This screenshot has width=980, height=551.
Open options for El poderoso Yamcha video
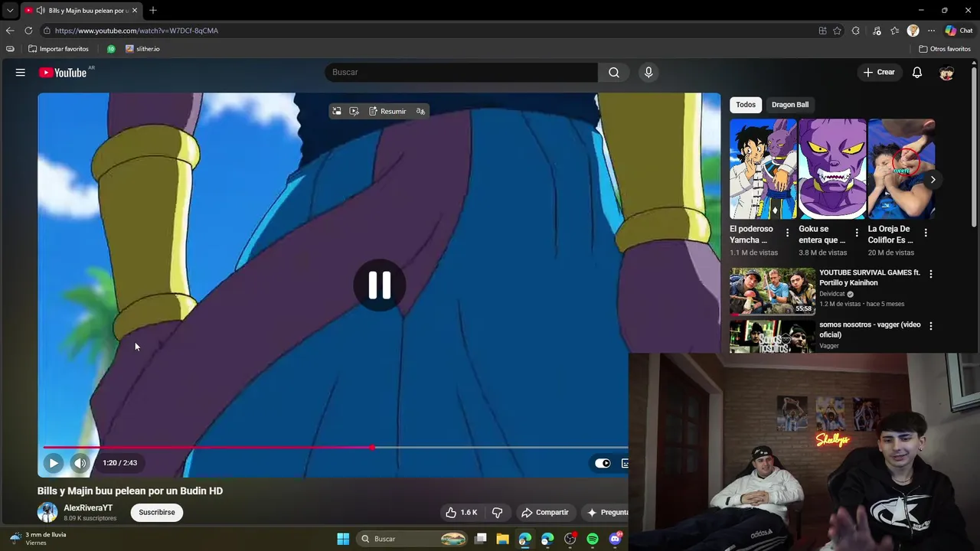click(787, 233)
